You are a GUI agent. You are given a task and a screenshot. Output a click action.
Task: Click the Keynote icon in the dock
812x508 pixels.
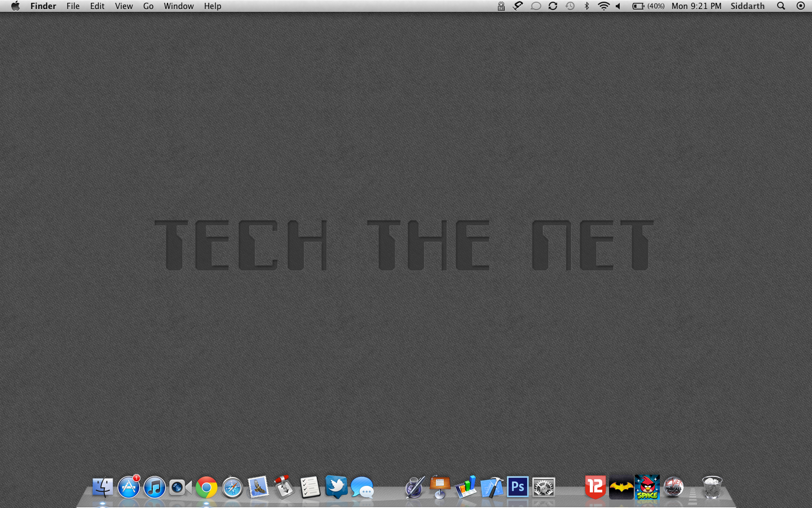pyautogui.click(x=440, y=487)
